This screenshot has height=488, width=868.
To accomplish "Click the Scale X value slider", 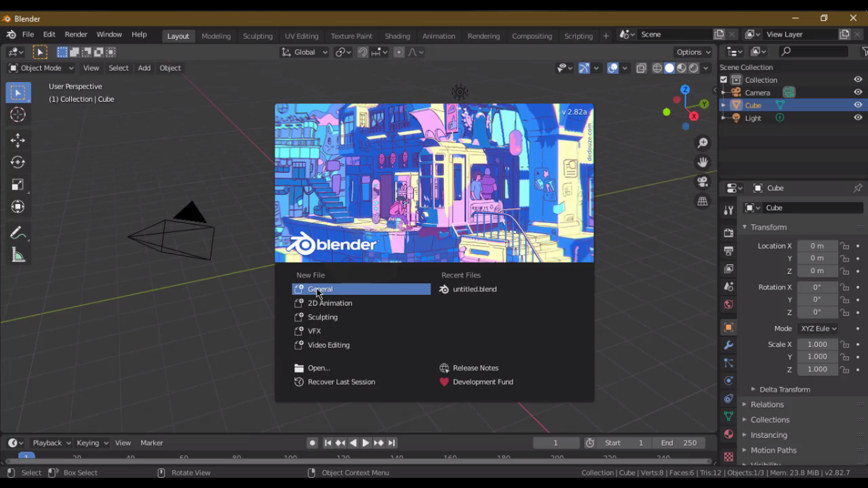I will click(x=817, y=344).
